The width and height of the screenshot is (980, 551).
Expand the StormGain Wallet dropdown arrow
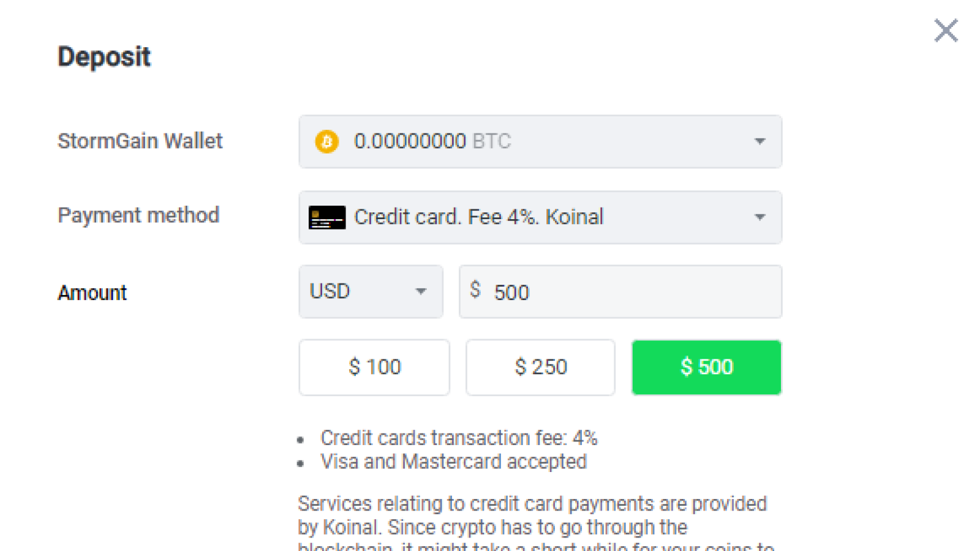coord(759,141)
